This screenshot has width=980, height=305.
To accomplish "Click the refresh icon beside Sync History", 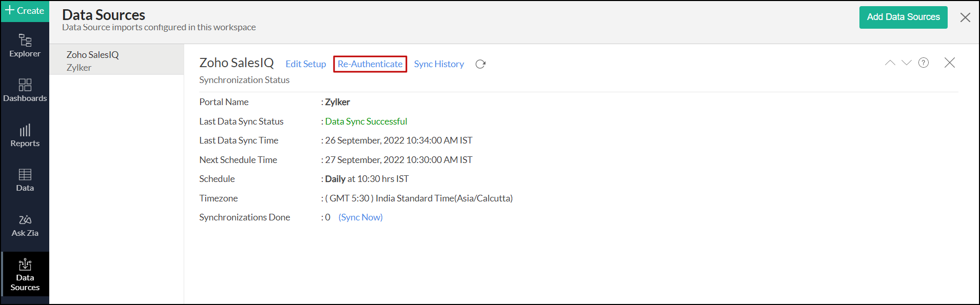I will [480, 64].
